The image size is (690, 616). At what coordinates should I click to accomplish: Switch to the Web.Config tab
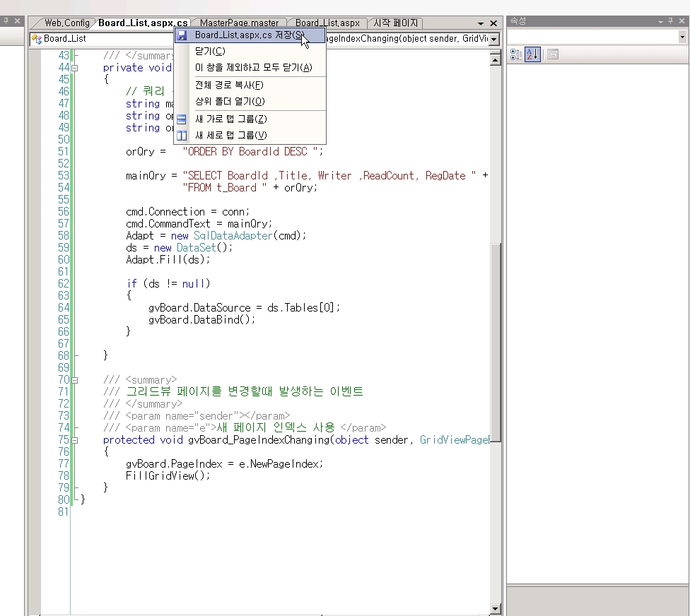(67, 23)
